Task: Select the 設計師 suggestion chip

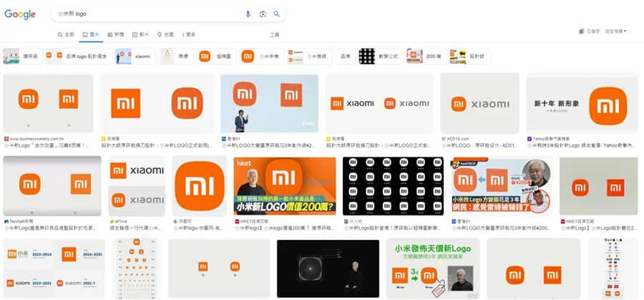Action: tap(469, 57)
